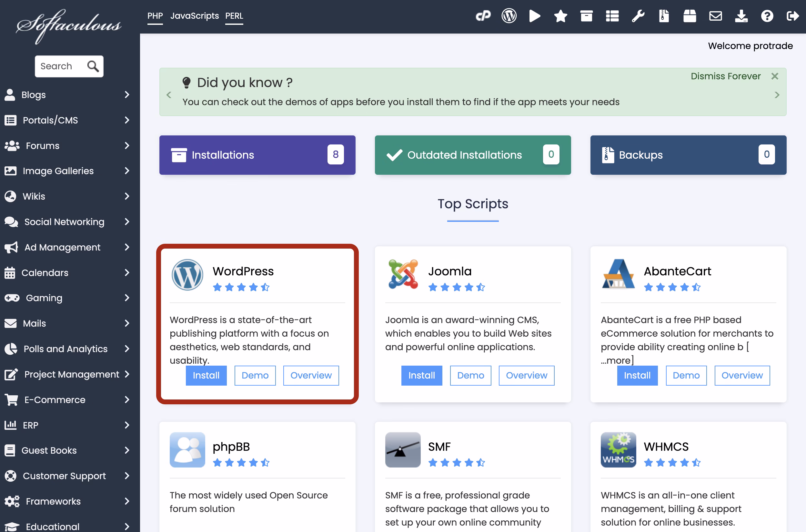Click the SMF logo thumbnail

coord(403,449)
